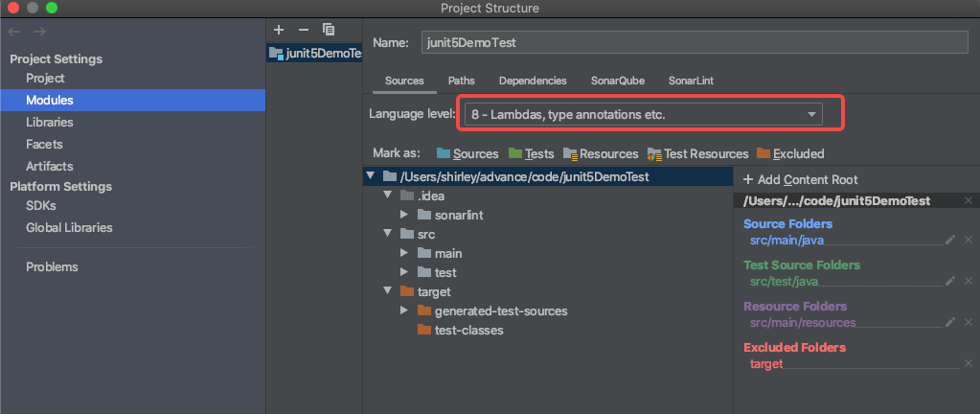Remove the target excluded folder entry

pos(968,364)
